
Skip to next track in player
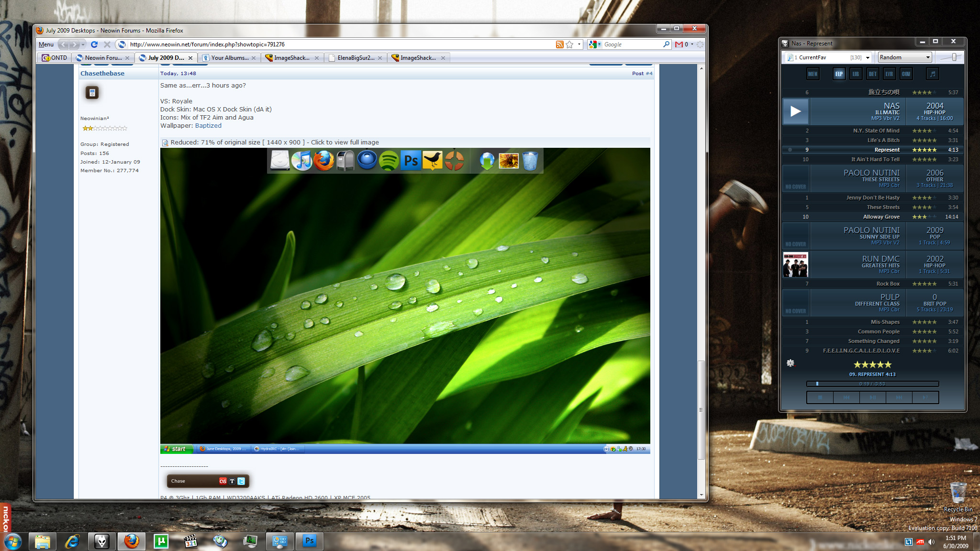(899, 397)
